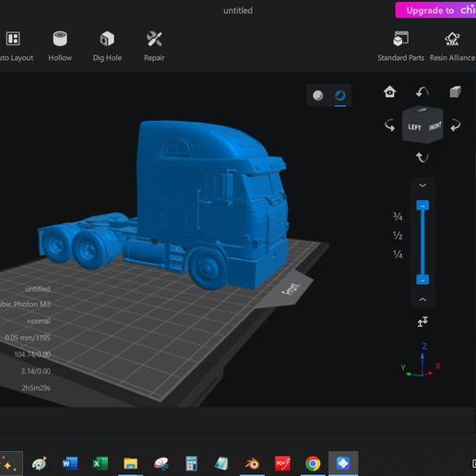Image resolution: width=476 pixels, height=476 pixels.
Task: Rotate view with arrow left of cube
Action: (389, 125)
